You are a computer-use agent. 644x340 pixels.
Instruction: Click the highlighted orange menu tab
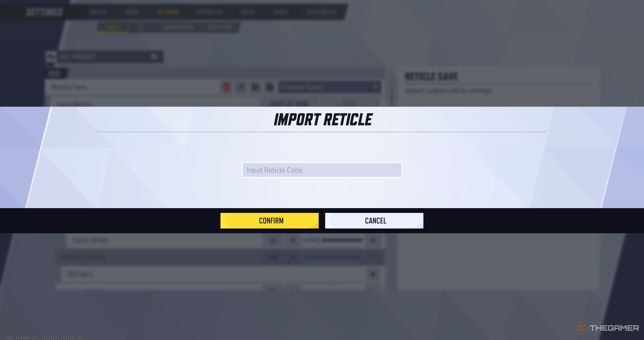tap(168, 12)
